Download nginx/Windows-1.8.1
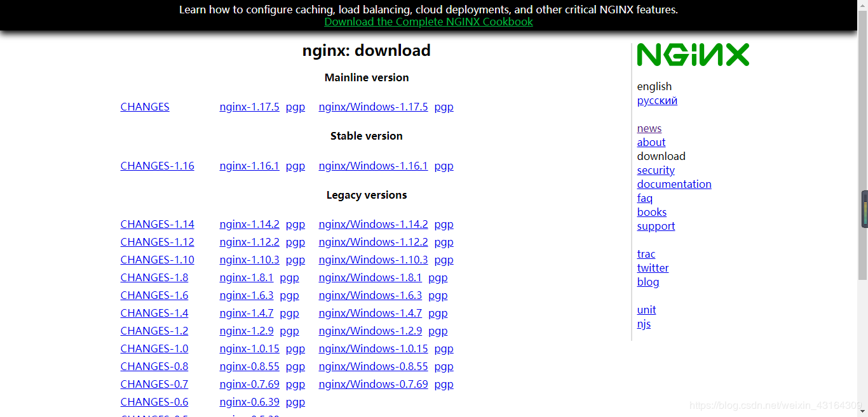The image size is (868, 417). point(370,277)
